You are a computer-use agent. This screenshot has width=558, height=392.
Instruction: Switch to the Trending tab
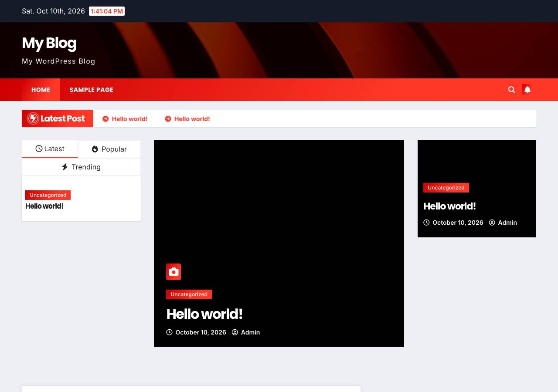tap(81, 167)
